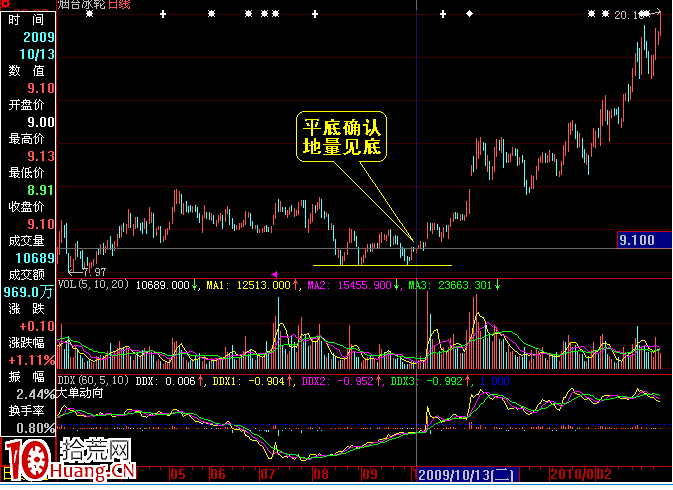Click the 969.0万 turnover amount value
Viewport: 673px width, 490px height.
28,292
